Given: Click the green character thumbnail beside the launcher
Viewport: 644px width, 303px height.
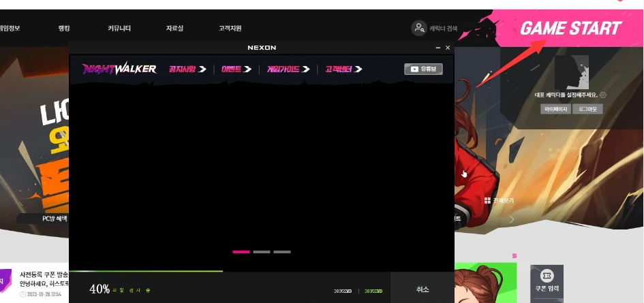Looking at the screenshot, I should [486, 283].
